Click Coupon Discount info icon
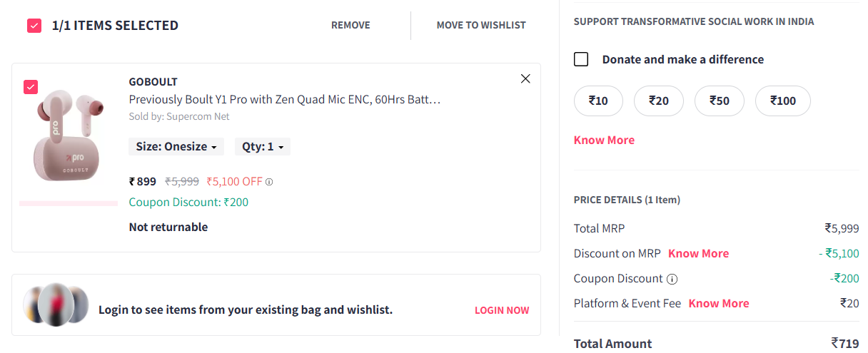This screenshot has width=868, height=353. (x=672, y=279)
